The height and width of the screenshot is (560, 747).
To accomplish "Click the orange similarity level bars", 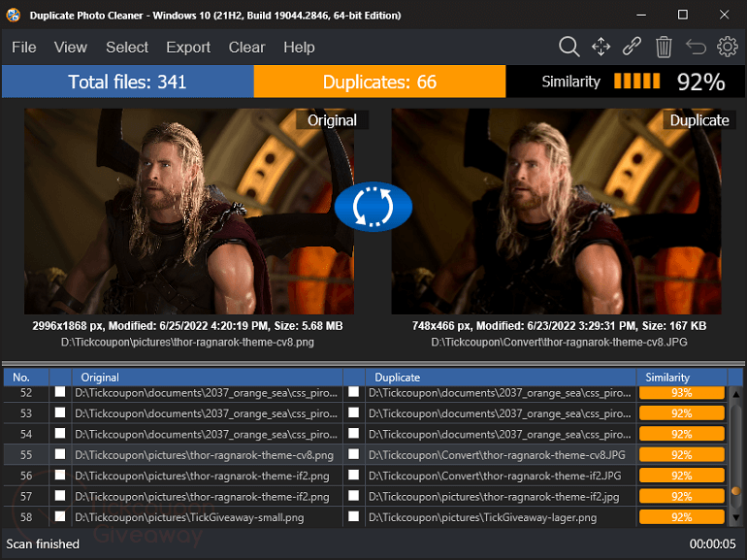I will point(637,81).
